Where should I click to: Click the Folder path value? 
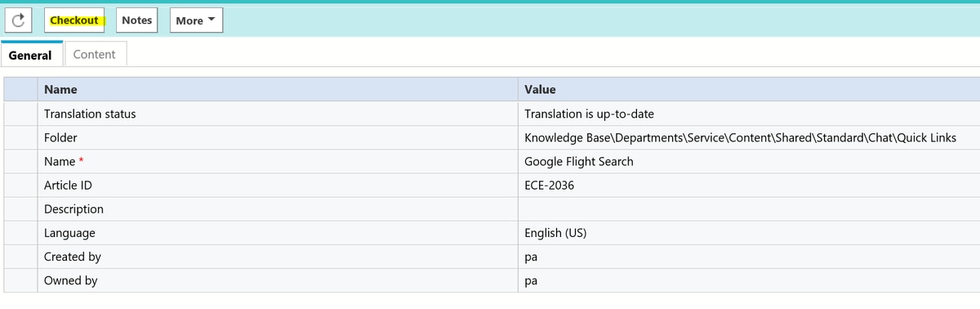pos(740,137)
